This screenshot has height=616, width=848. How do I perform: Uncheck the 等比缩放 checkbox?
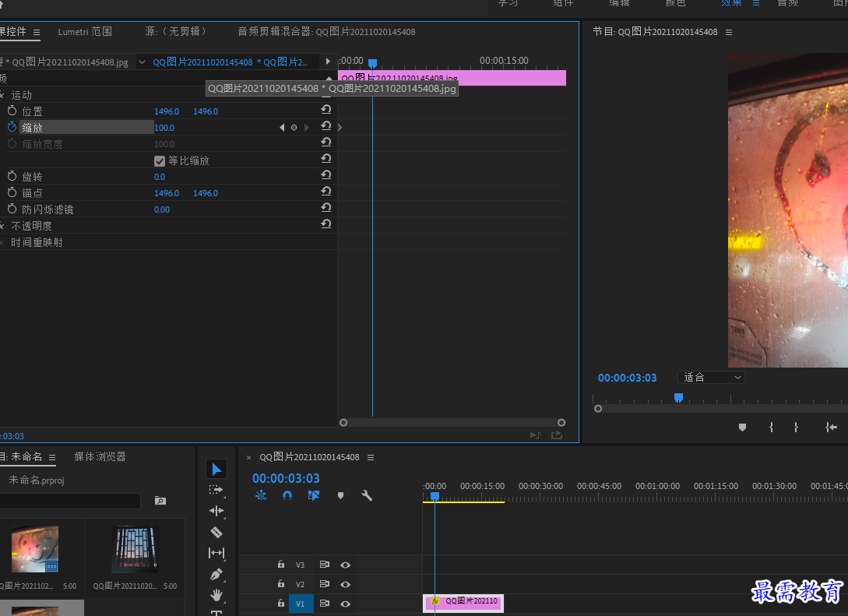coord(160,160)
